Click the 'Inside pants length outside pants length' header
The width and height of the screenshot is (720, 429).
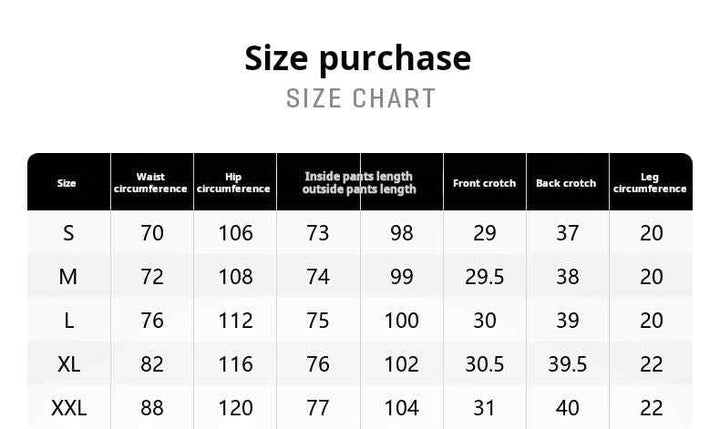pyautogui.click(x=359, y=183)
